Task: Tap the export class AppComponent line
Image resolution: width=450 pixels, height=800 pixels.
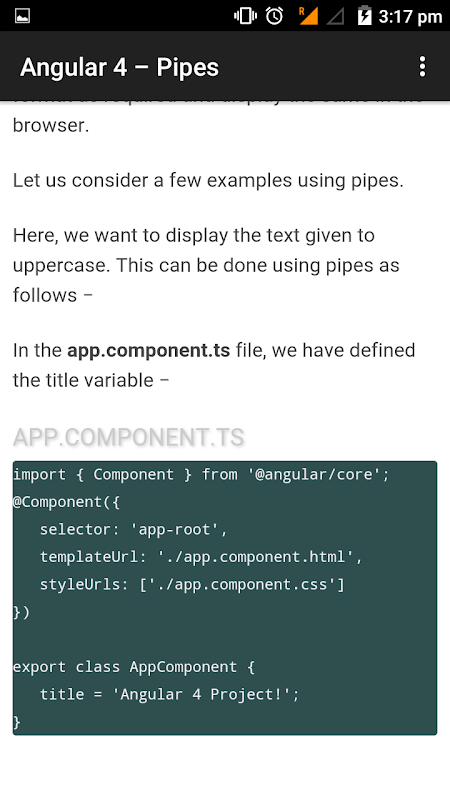Action: pyautogui.click(x=134, y=667)
